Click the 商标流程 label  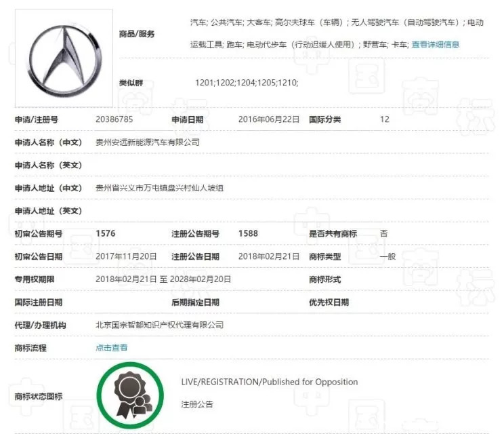coord(30,348)
